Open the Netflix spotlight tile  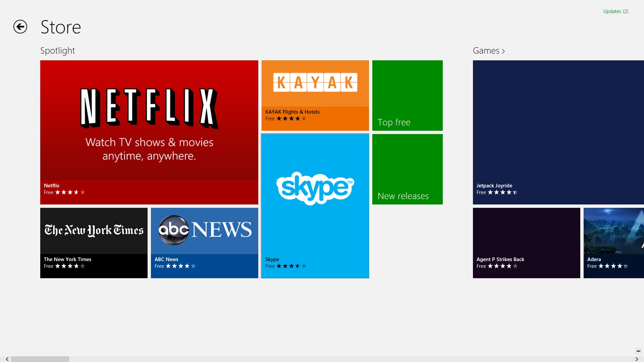149,132
